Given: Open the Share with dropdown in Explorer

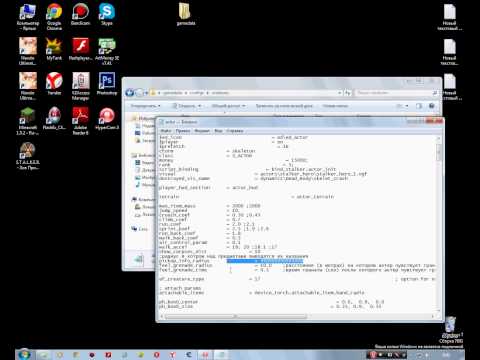Looking at the screenshot, I should point(228,106).
